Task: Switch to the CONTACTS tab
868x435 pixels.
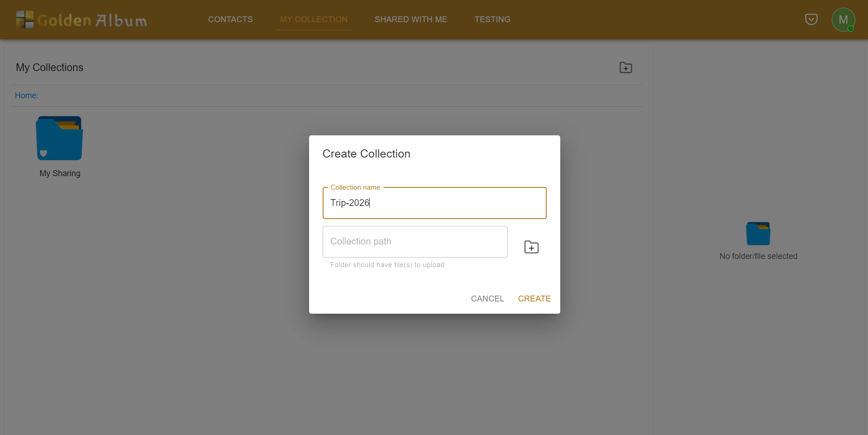Action: [x=230, y=19]
